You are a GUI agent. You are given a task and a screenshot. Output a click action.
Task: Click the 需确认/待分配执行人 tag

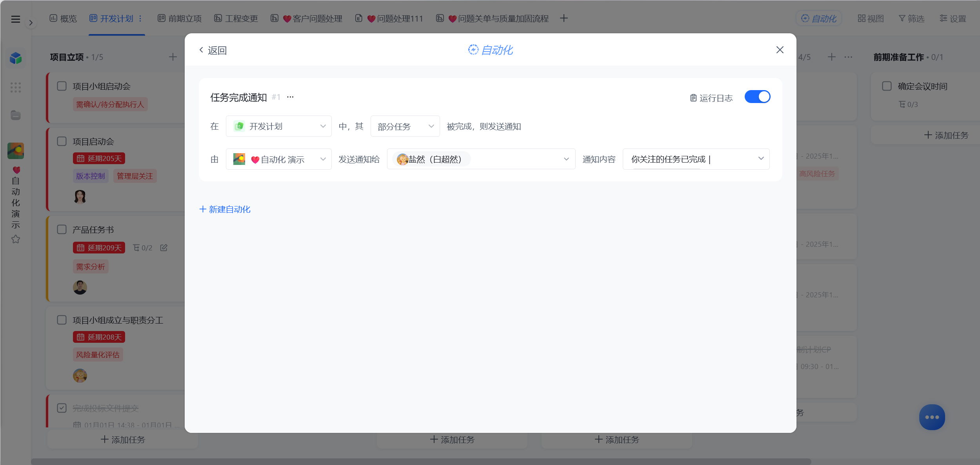(x=110, y=104)
